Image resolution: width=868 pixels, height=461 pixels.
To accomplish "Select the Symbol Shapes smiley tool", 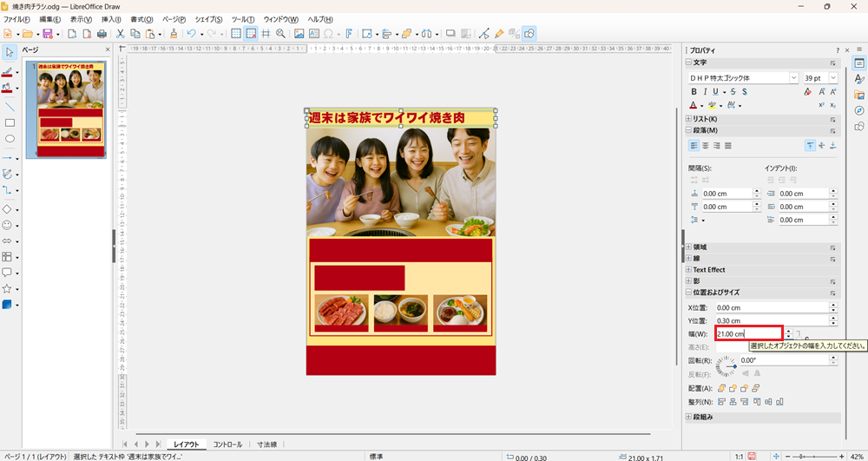I will (7, 225).
